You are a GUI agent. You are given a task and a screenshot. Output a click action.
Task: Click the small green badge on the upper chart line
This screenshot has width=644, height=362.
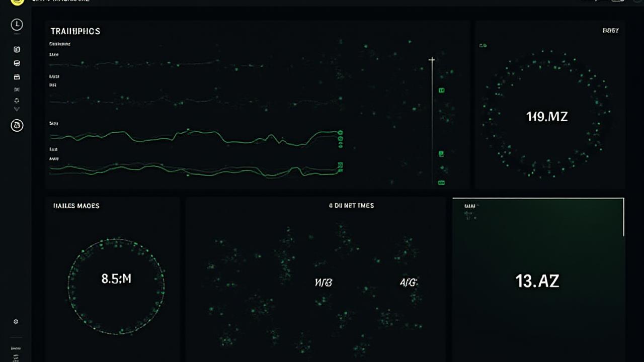point(341,133)
